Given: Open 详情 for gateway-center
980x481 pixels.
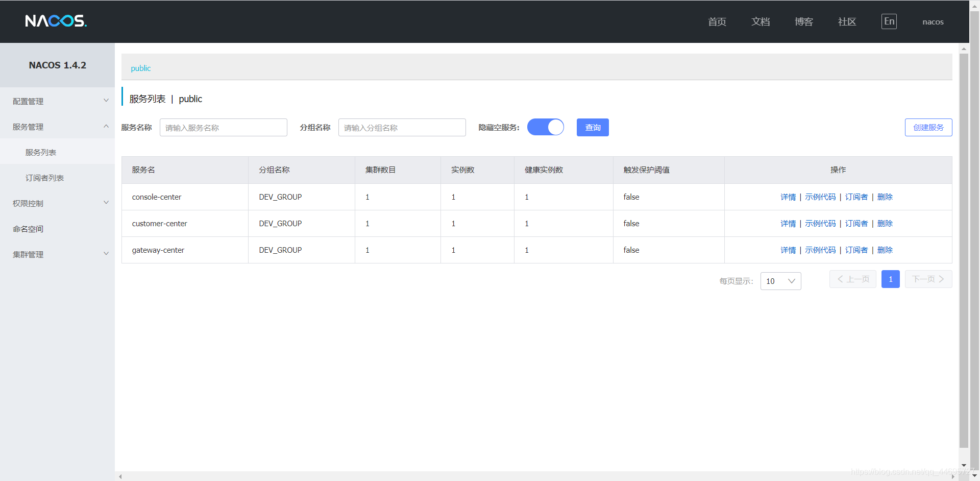Looking at the screenshot, I should point(788,250).
